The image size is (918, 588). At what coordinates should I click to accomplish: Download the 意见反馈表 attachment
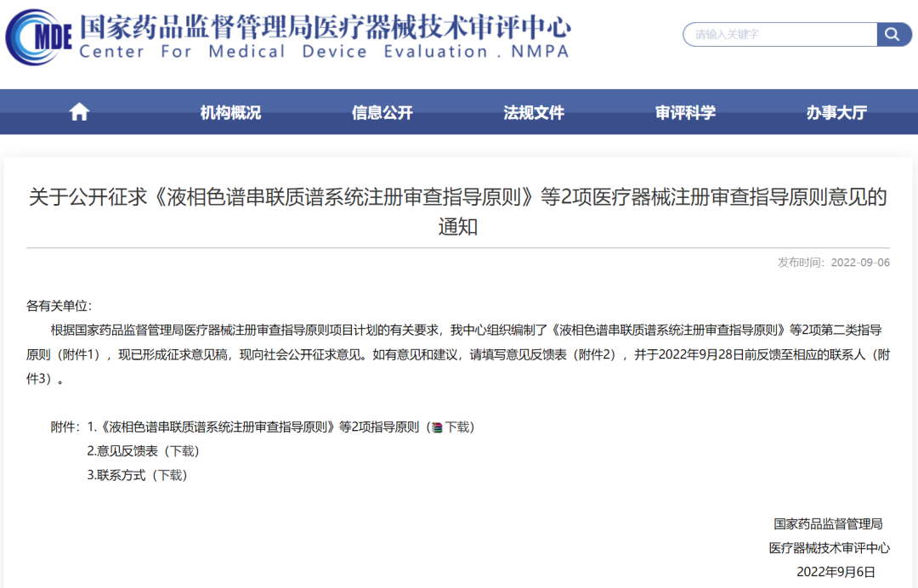[x=182, y=451]
